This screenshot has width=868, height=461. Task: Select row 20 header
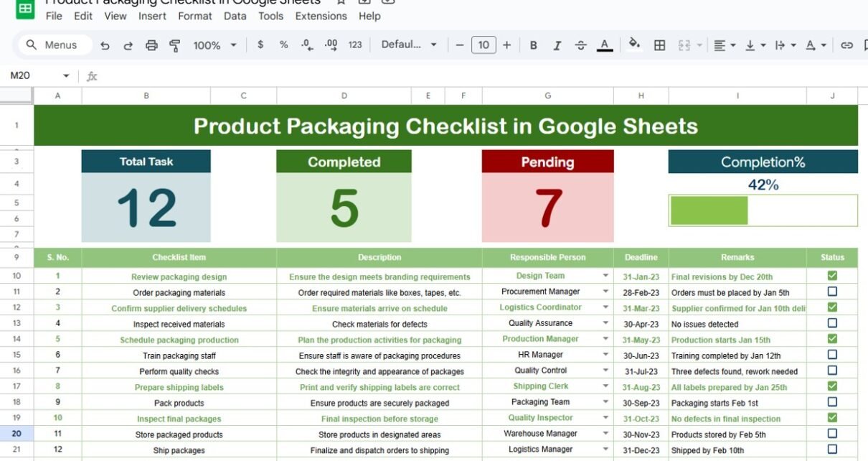tap(16, 434)
